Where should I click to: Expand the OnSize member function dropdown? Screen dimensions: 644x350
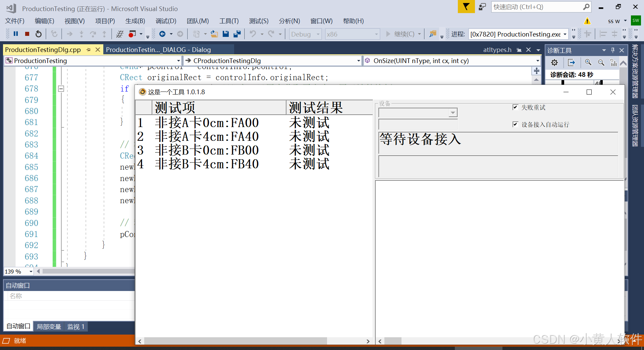pos(538,61)
